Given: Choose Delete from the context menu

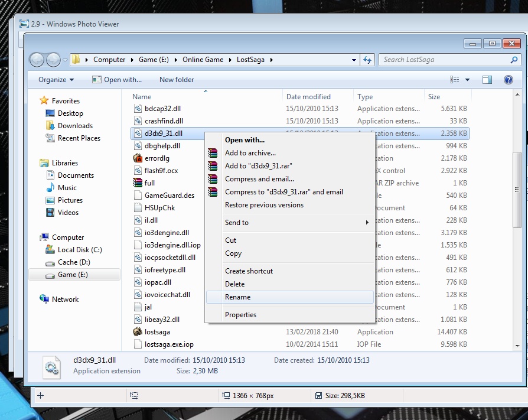Looking at the screenshot, I should 289,284.
